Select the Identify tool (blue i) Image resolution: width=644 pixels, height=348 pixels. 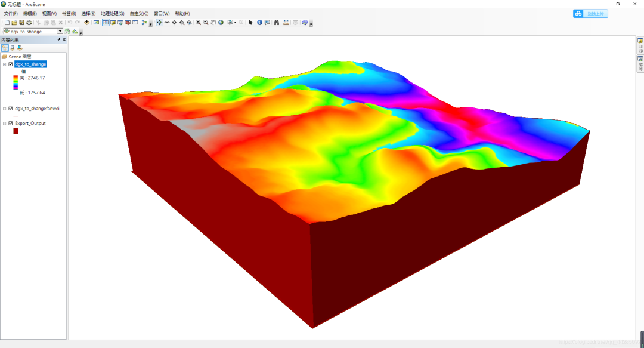click(259, 23)
